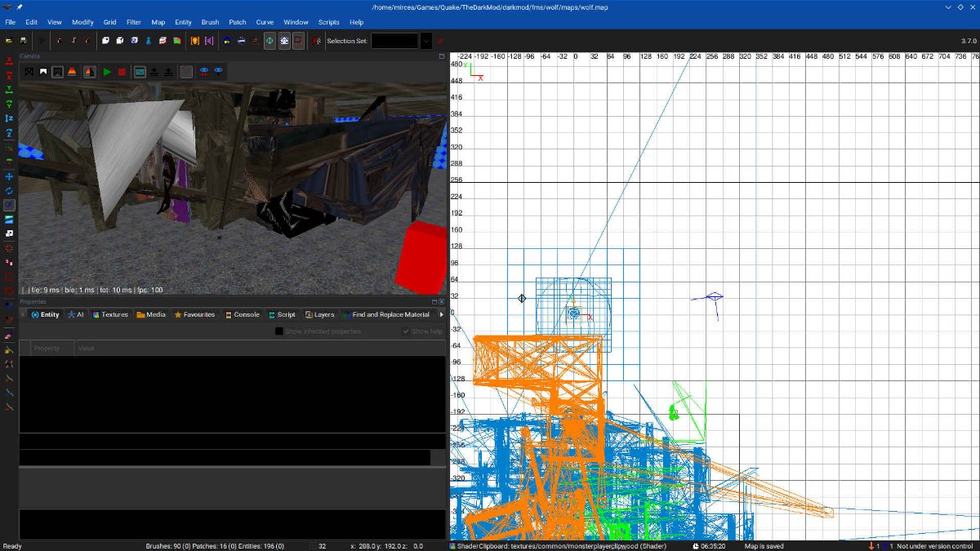
Task: Switch to the Textures tab
Action: point(109,314)
